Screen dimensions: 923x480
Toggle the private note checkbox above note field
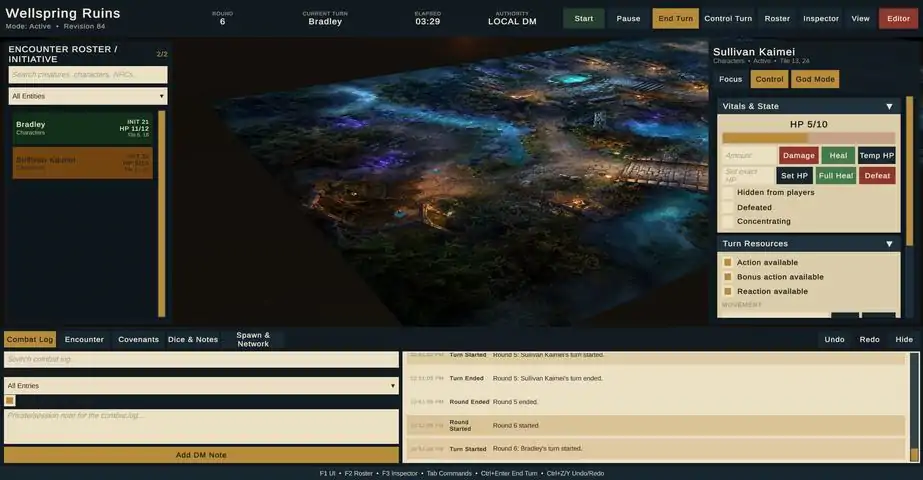(10, 400)
